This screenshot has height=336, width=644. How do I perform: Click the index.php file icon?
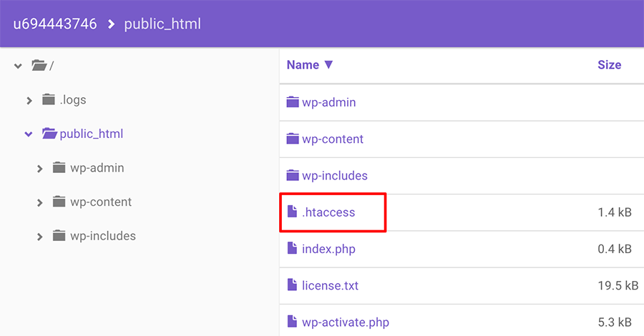click(292, 249)
